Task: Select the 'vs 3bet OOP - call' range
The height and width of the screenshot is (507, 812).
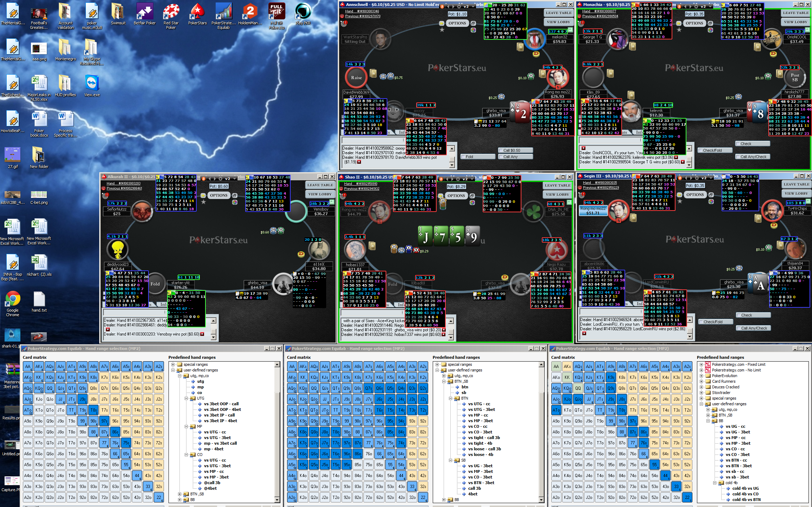Action: pyautogui.click(x=221, y=404)
